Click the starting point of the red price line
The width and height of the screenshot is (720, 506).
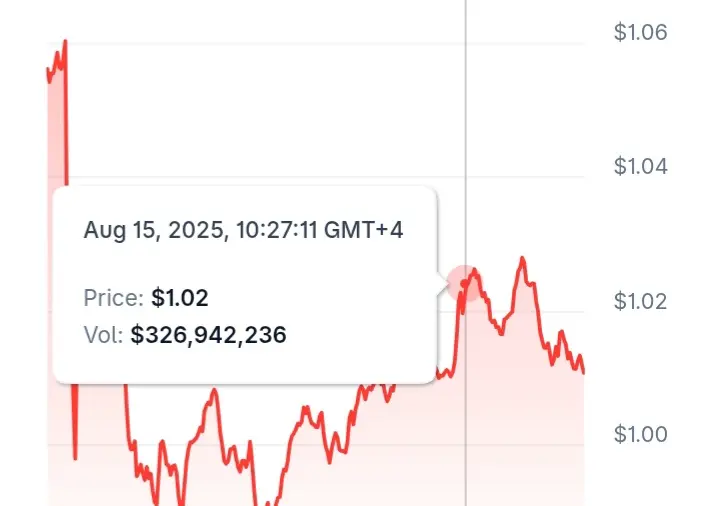[48, 69]
